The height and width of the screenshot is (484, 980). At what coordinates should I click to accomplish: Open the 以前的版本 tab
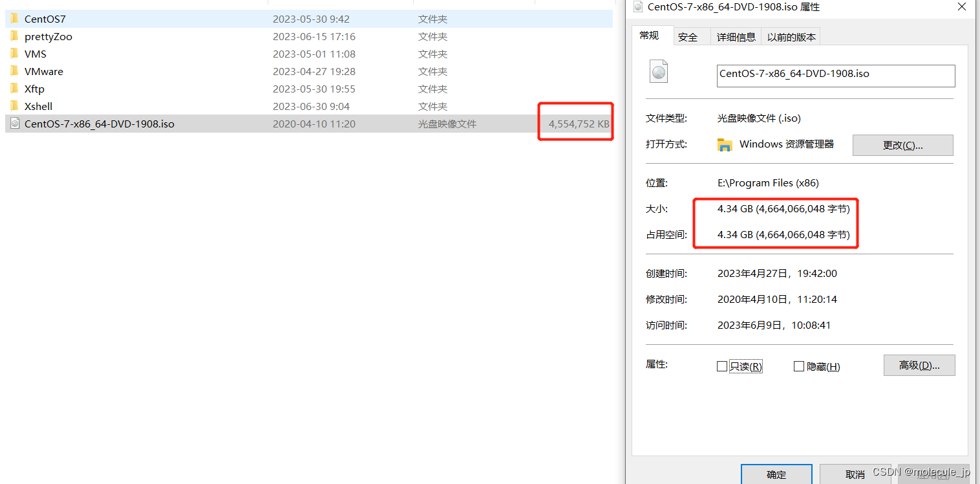pyautogui.click(x=791, y=37)
